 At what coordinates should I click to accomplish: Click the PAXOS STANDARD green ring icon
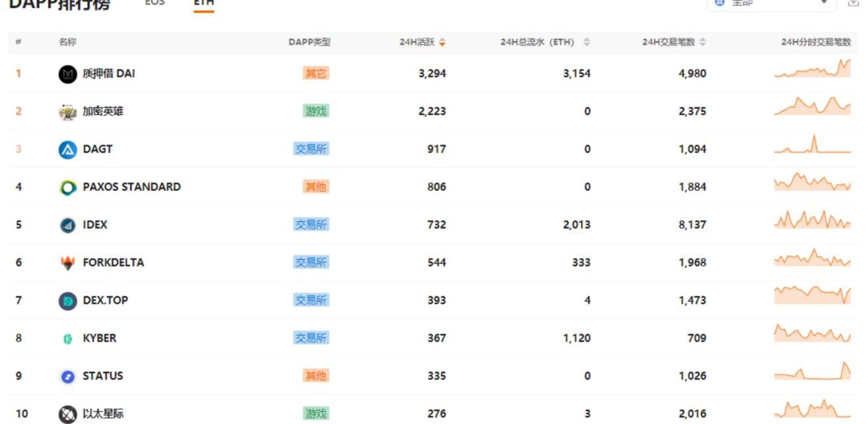click(68, 188)
